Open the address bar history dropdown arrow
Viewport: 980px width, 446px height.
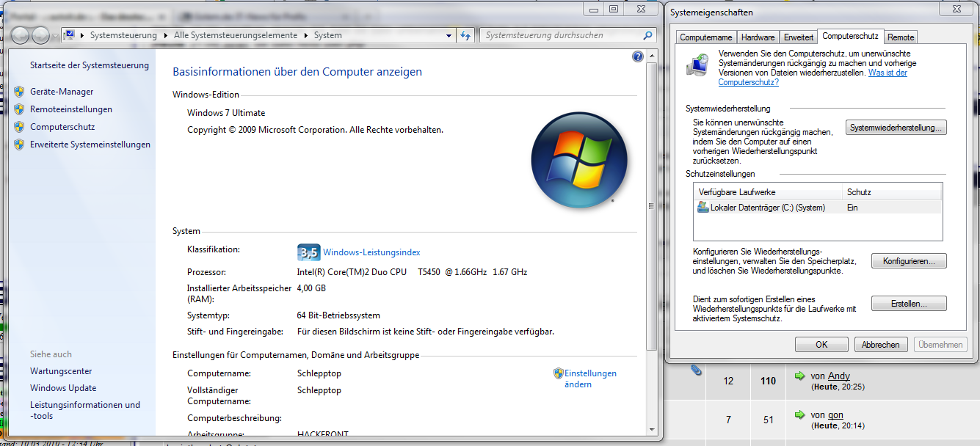[450, 35]
